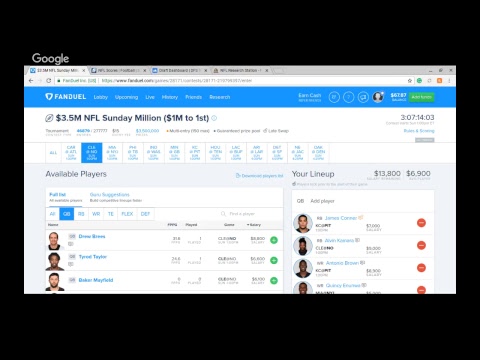Open the help question mark icon

coord(348,97)
